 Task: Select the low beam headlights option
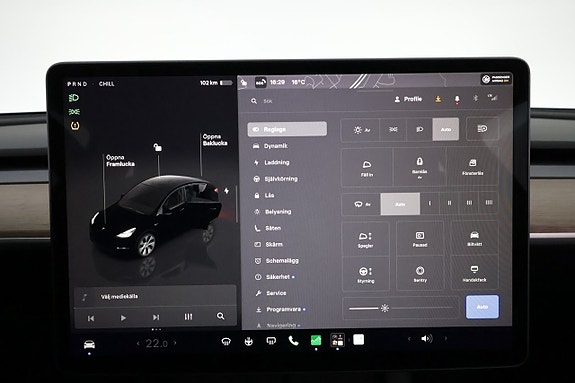coord(420,129)
